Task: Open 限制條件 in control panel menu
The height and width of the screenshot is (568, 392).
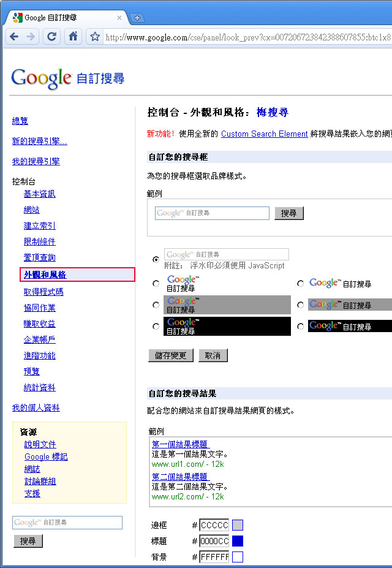Action: 39,241
